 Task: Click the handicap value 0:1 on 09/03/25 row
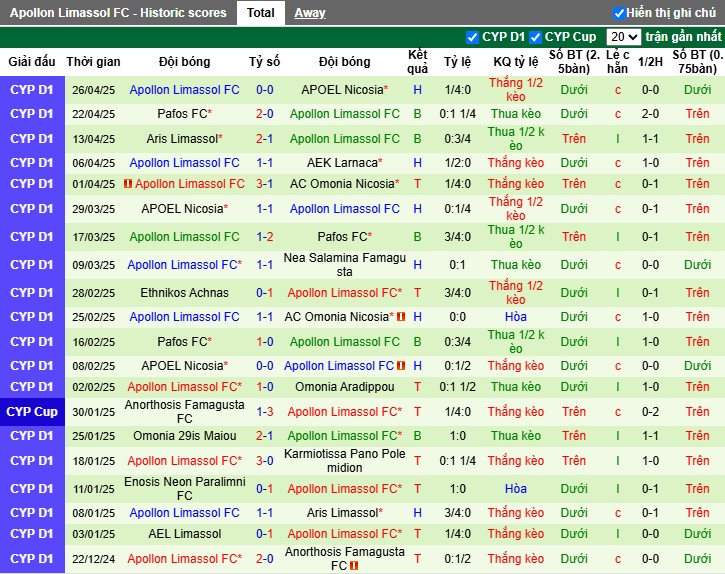pyautogui.click(x=457, y=265)
